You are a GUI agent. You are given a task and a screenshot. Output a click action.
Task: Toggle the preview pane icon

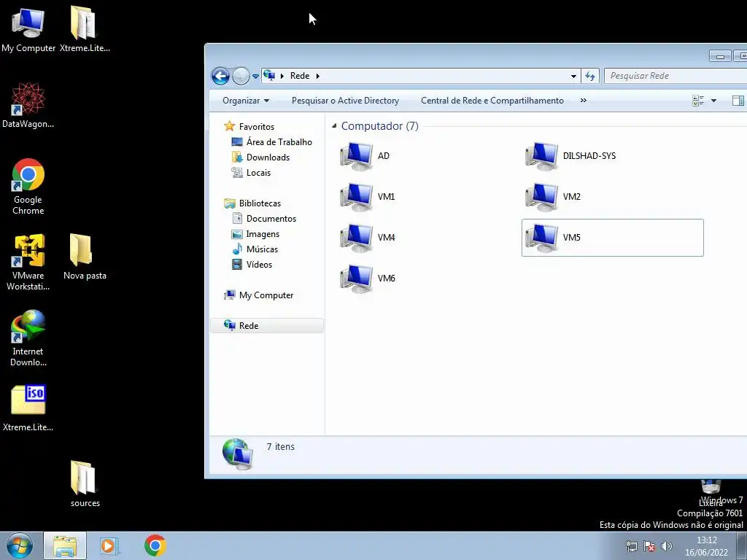pos(738,101)
